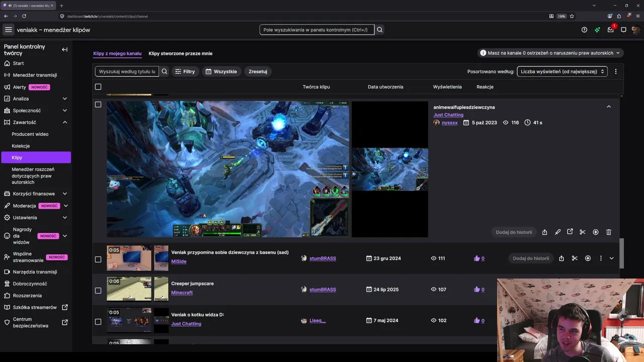Check the Veniak o kotku widza checkbox
Viewport: 644px width, 362px height.
point(98,322)
